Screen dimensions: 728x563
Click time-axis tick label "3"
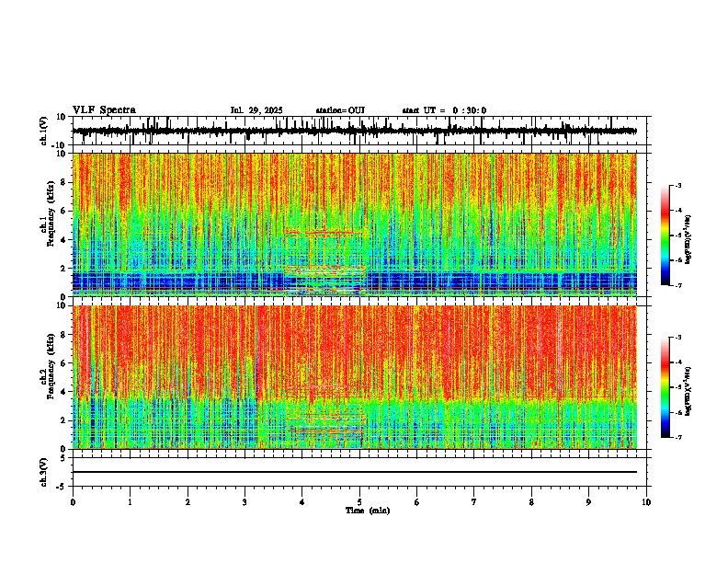coord(245,502)
